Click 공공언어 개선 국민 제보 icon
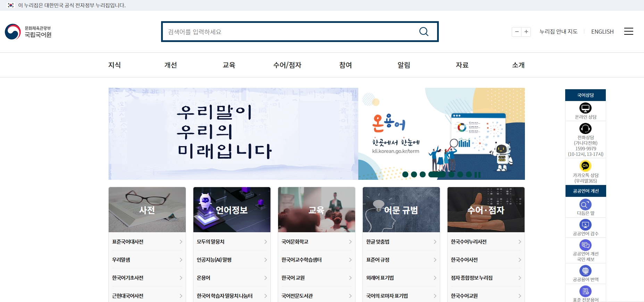The width and height of the screenshot is (644, 302). 585,245
